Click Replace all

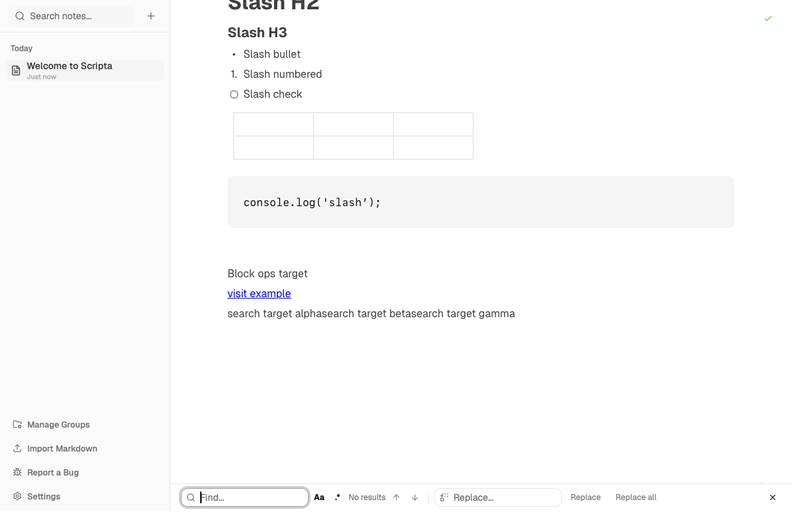point(636,497)
